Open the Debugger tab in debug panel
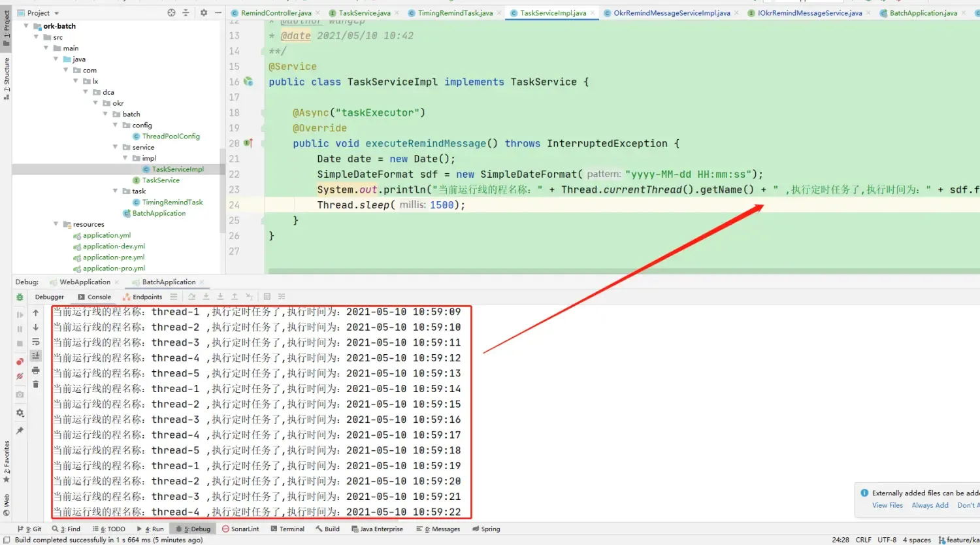The width and height of the screenshot is (980, 545). pyautogui.click(x=49, y=297)
